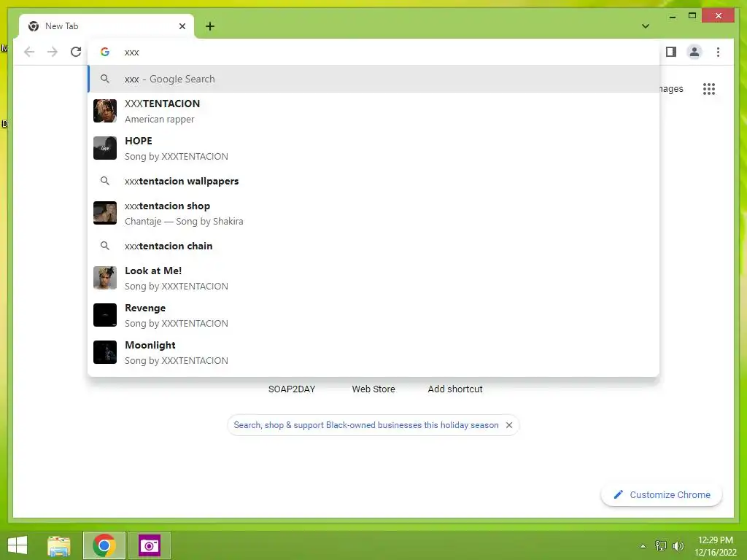The width and height of the screenshot is (747, 560).
Task: Open File Explorer from the taskbar
Action: point(59,545)
